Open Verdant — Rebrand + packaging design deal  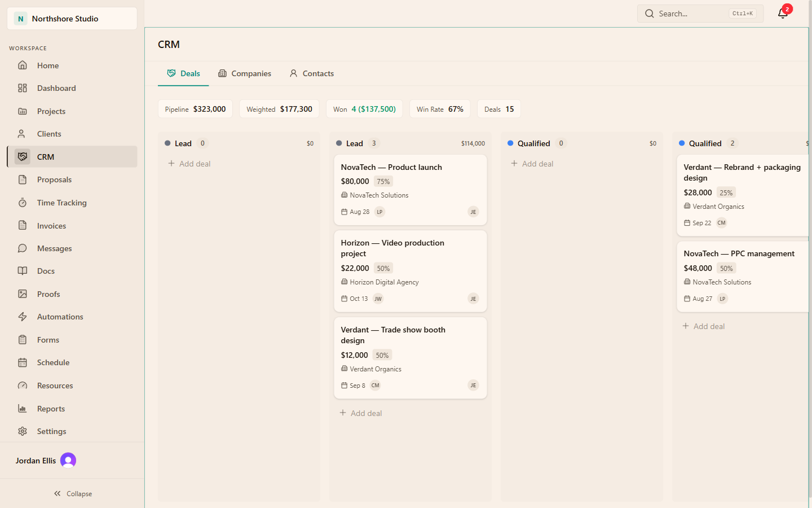[743, 195]
